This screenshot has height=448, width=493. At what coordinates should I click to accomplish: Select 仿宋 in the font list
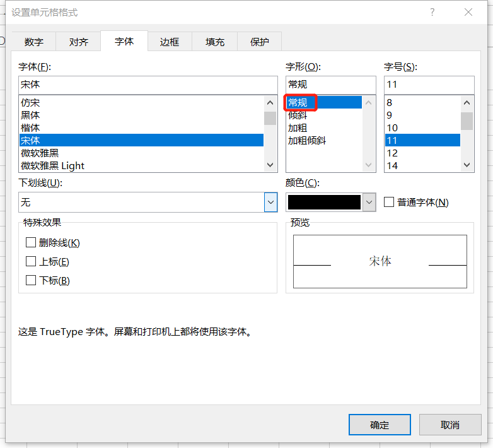point(141,103)
